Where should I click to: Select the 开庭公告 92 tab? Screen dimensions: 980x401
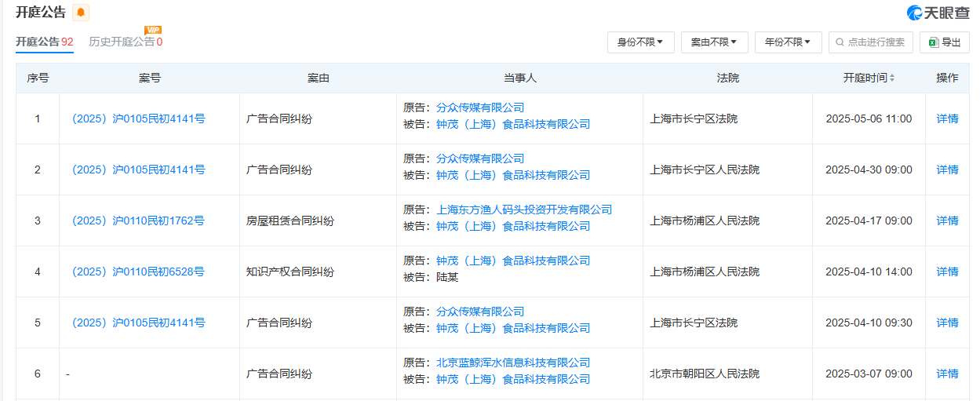[x=45, y=42]
